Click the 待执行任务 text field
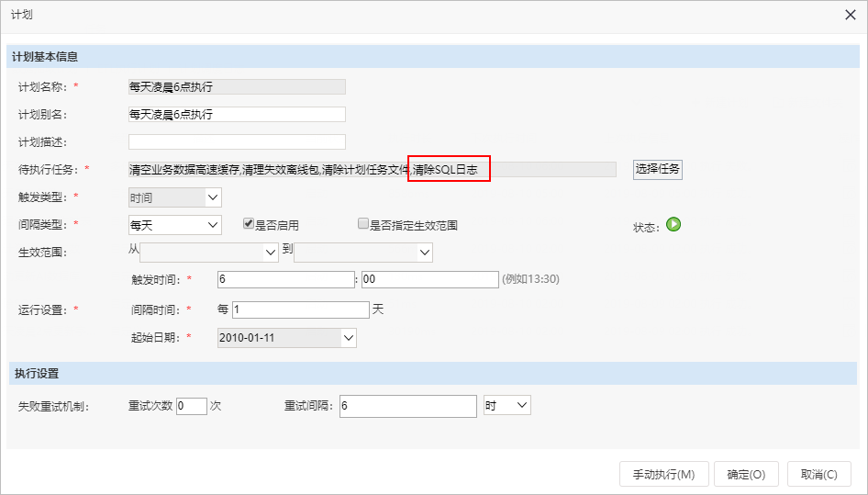868x495 pixels. pos(372,169)
